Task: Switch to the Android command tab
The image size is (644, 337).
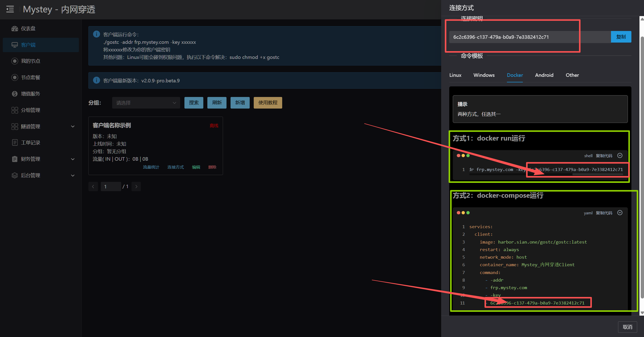Action: click(x=544, y=75)
